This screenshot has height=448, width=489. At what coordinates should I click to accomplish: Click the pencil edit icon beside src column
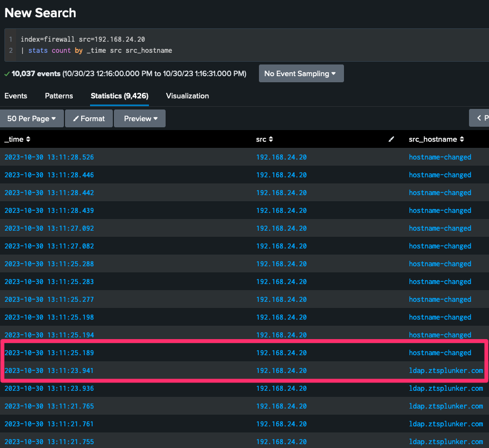[391, 140]
